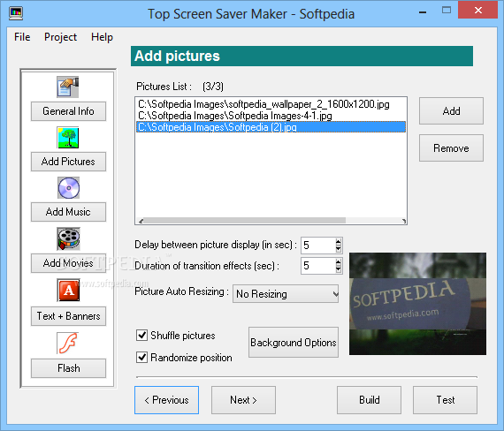The width and height of the screenshot is (504, 431).
Task: Click the Add button to add pictures
Action: 451,111
